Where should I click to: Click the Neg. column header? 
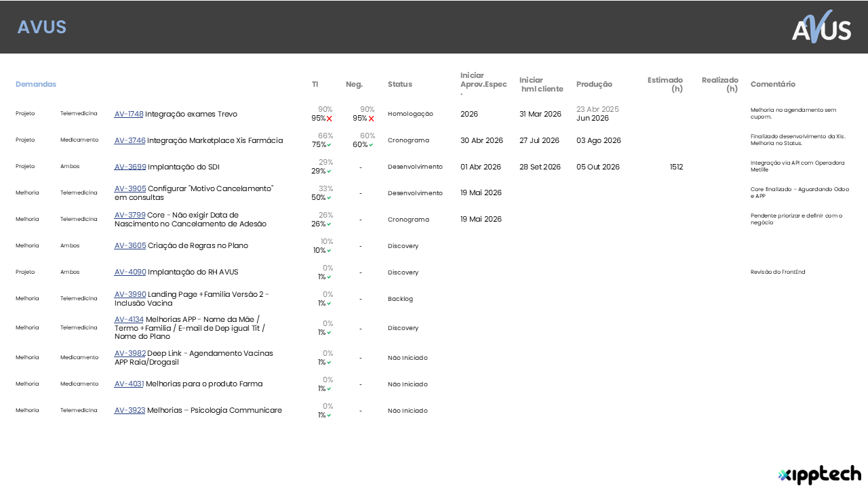[x=354, y=84]
